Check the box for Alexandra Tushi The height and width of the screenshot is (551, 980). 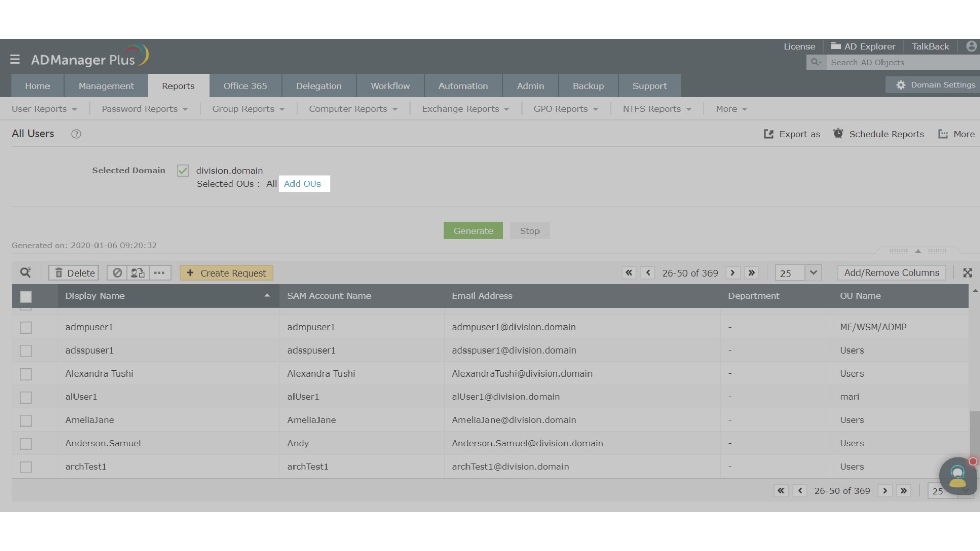[26, 374]
